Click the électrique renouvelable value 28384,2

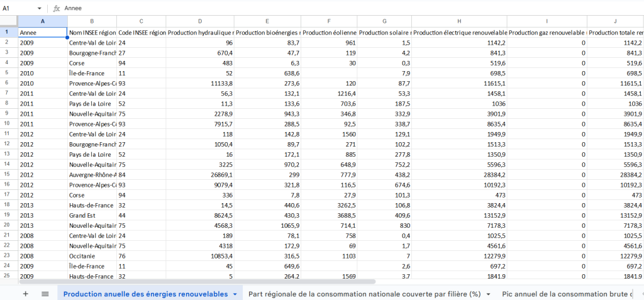459,174
